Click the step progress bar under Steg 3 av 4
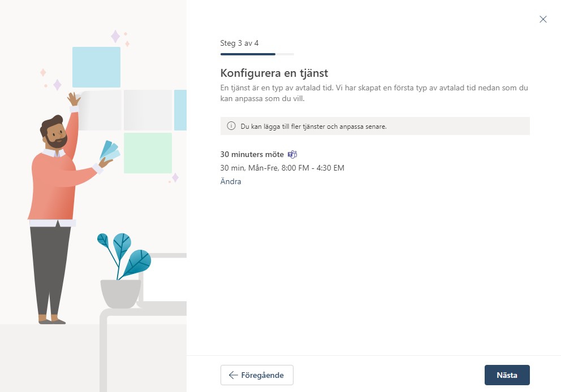 point(257,54)
